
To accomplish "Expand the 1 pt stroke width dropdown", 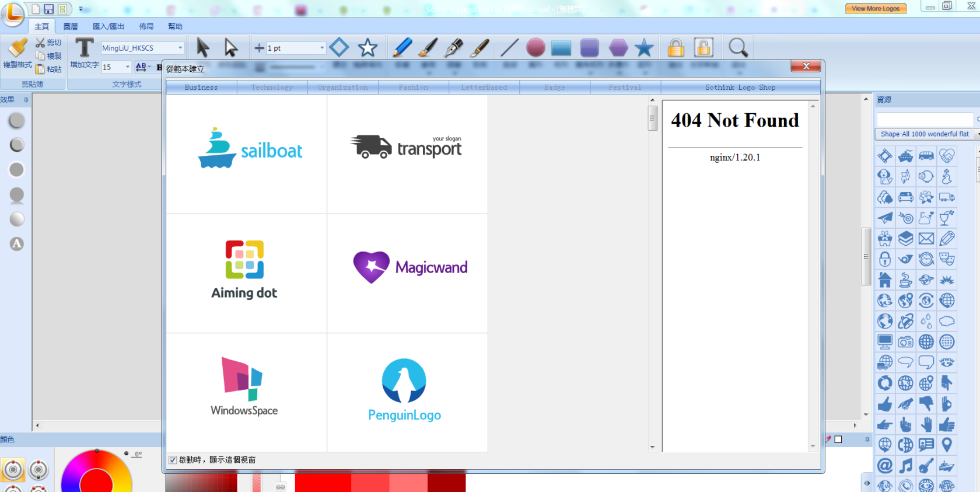I will pyautogui.click(x=321, y=48).
